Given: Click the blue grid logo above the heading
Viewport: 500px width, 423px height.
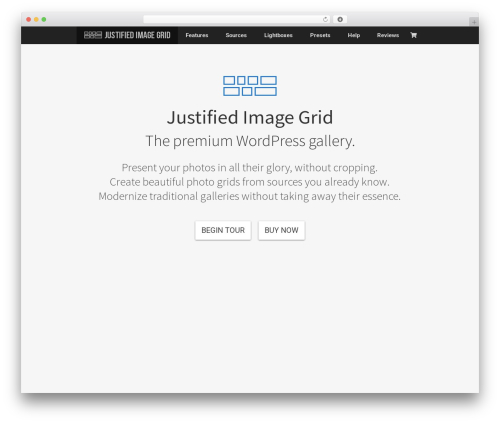Looking at the screenshot, I should click(250, 86).
